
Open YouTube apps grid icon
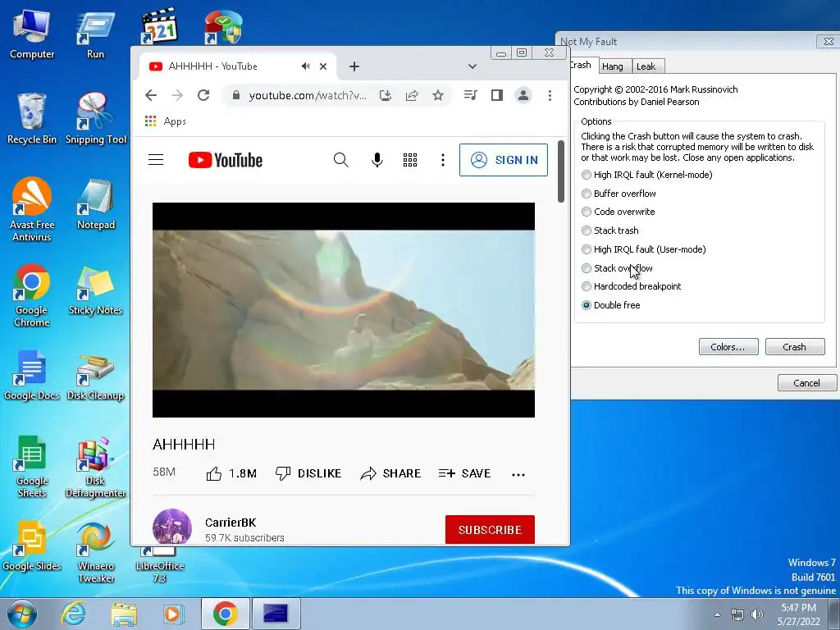(x=410, y=160)
